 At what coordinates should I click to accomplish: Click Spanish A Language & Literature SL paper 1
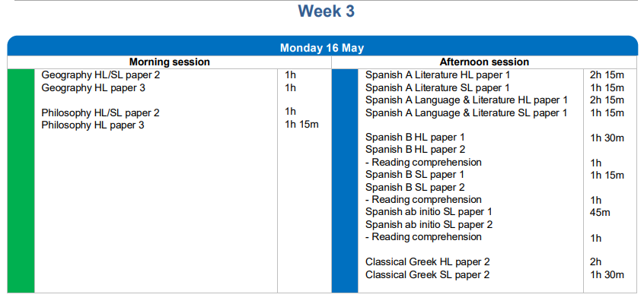(x=467, y=112)
